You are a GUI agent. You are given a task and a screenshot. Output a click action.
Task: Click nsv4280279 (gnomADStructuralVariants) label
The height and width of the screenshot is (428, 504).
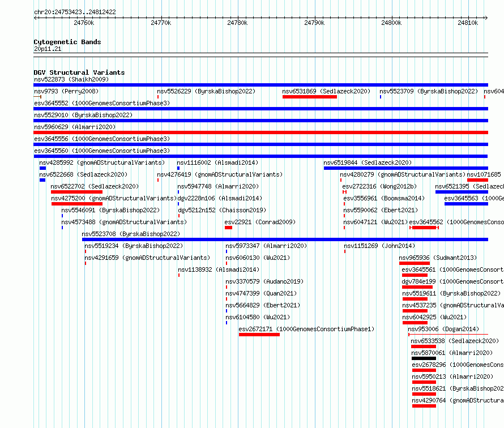(x=403, y=174)
